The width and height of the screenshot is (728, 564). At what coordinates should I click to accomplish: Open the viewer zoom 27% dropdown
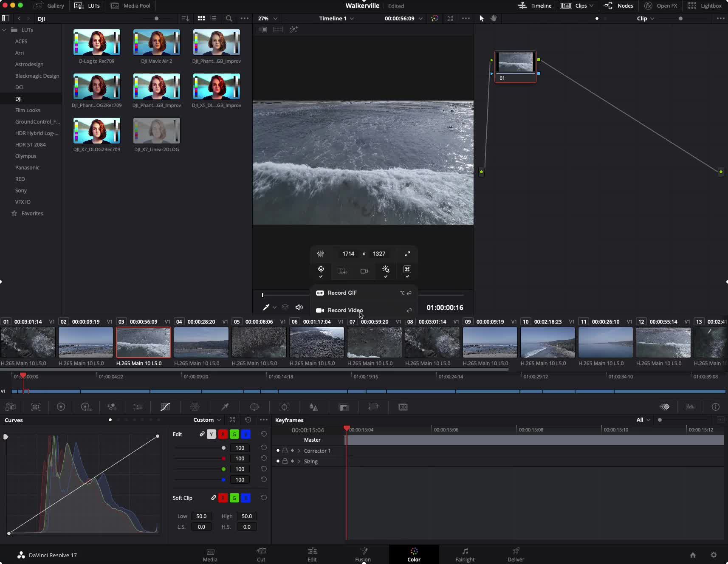tap(268, 19)
